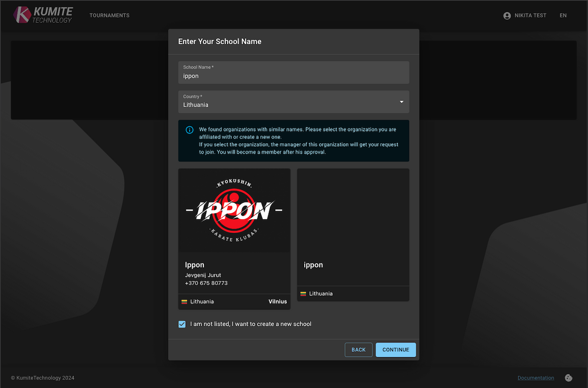Image resolution: width=588 pixels, height=388 pixels.
Task: Open the Documentation link in footer
Action: [536, 378]
